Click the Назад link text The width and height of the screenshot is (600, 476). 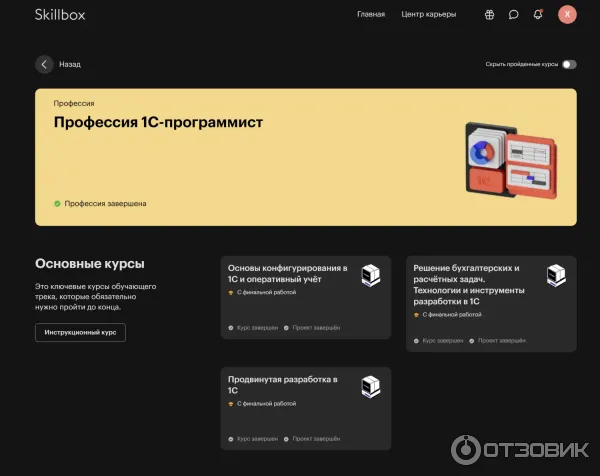coord(70,64)
